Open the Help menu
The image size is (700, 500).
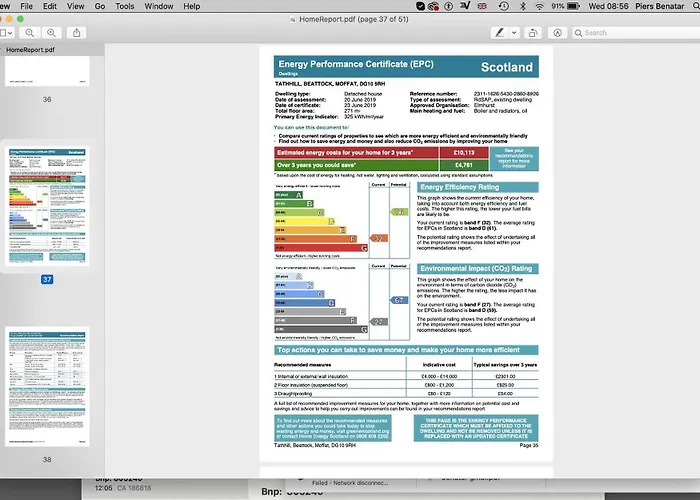(192, 6)
